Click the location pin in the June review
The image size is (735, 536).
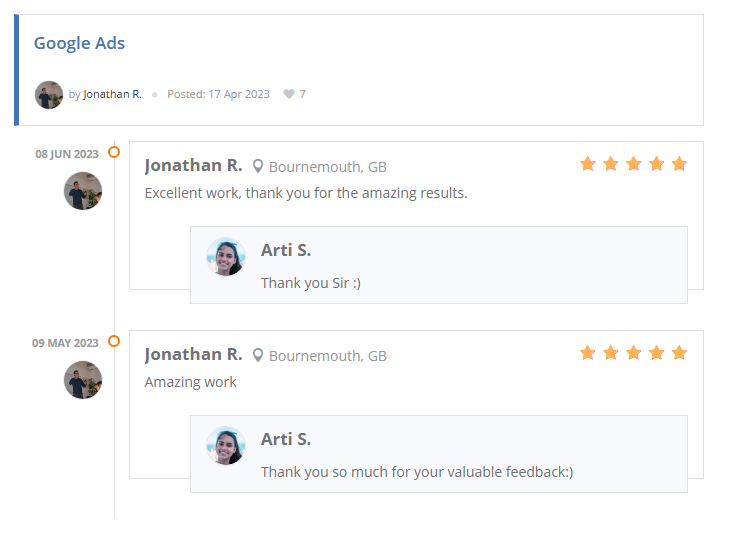coord(258,166)
